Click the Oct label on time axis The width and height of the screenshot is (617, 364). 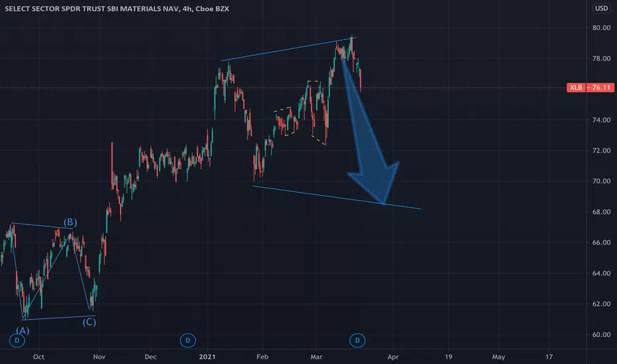tap(38, 357)
